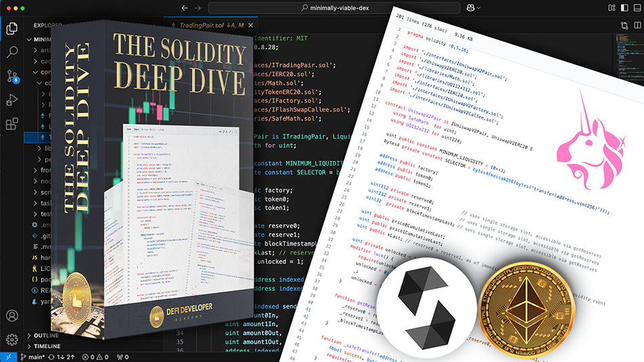Select the .env file gear icon
Viewport: 644px width, 362px height.
click(35, 225)
